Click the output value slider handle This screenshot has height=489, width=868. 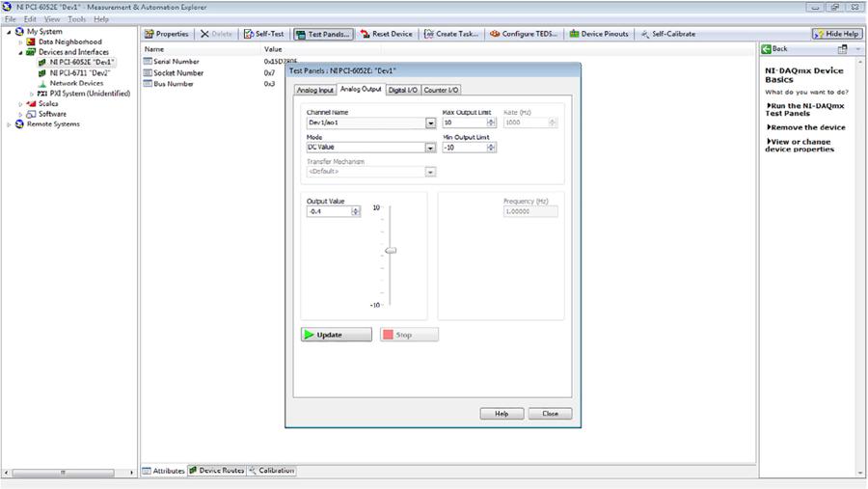(x=391, y=251)
